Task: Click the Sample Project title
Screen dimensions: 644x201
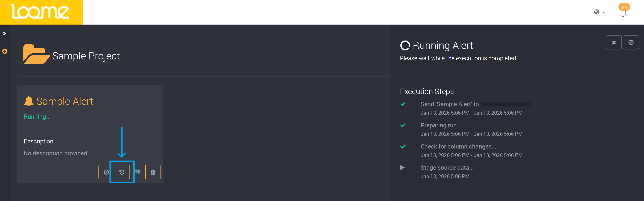Action: point(86,56)
